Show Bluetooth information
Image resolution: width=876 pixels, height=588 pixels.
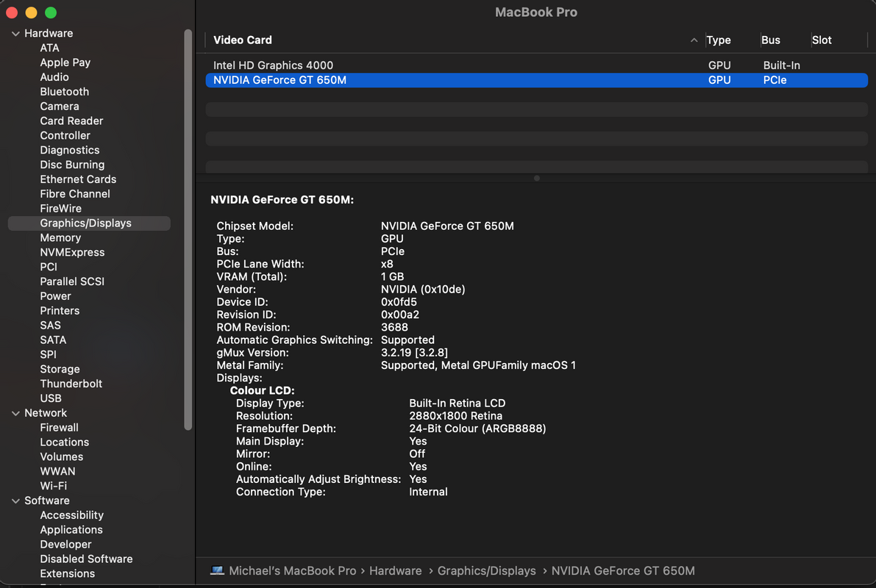(64, 92)
